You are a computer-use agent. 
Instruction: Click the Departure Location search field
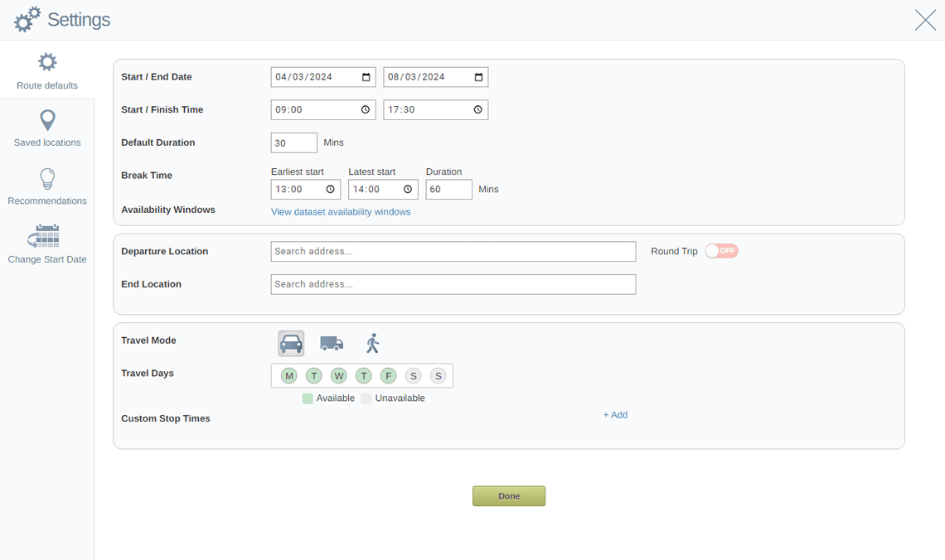tap(453, 251)
